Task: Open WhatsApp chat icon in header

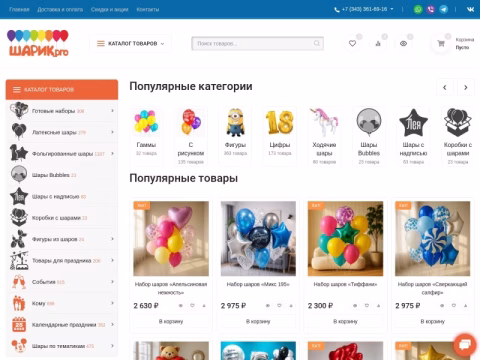Action: [x=418, y=9]
